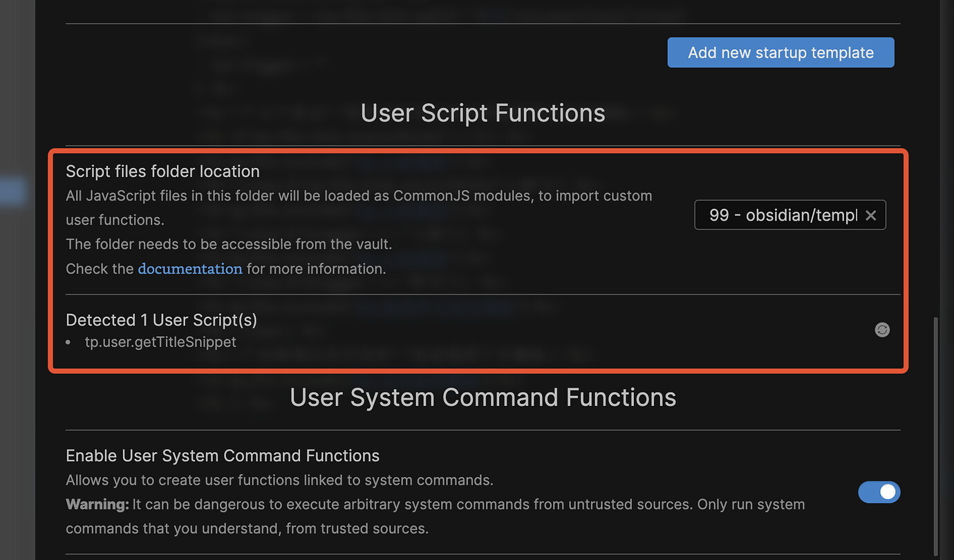Refresh the detected user scripts list
The image size is (954, 560).
(882, 330)
